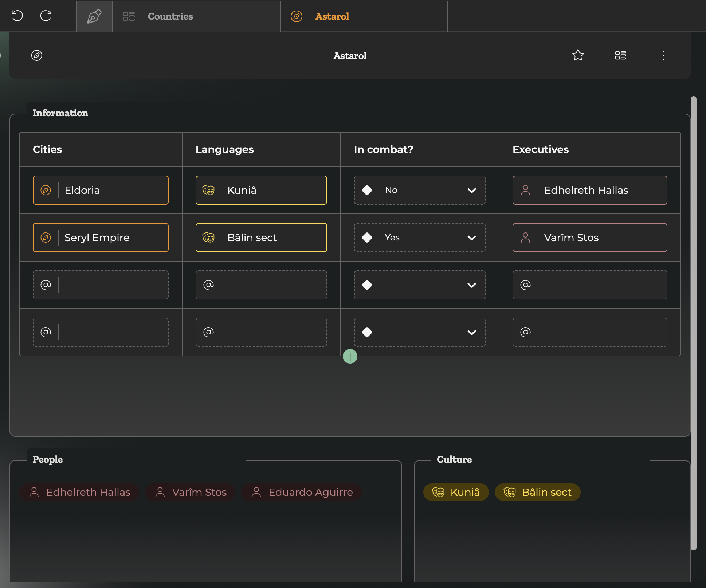Switch to the Countries tab

[x=170, y=16]
